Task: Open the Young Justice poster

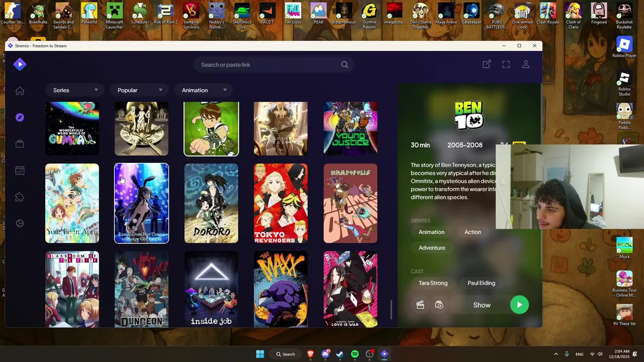Action: pyautogui.click(x=350, y=129)
